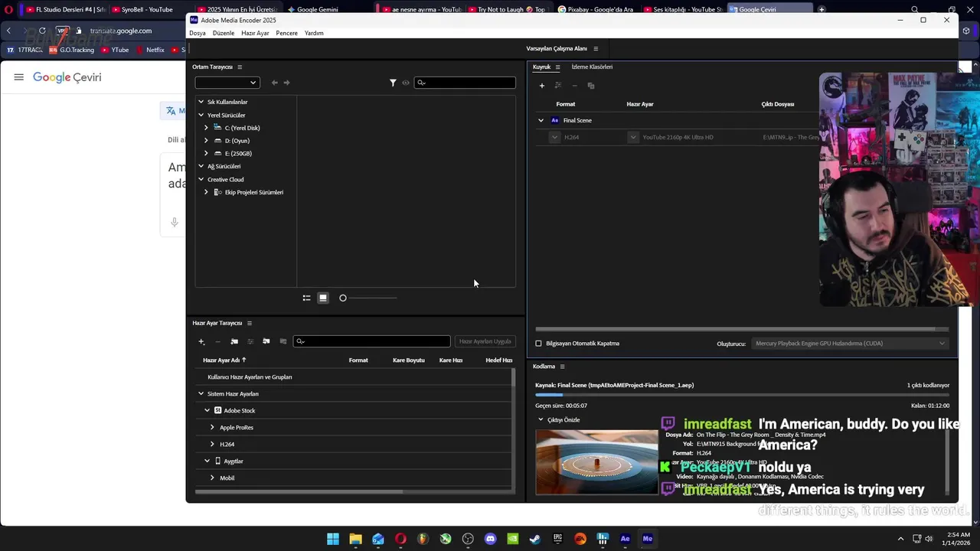
Task: Collapse the Çıktıyı Önizle section
Action: (x=541, y=419)
